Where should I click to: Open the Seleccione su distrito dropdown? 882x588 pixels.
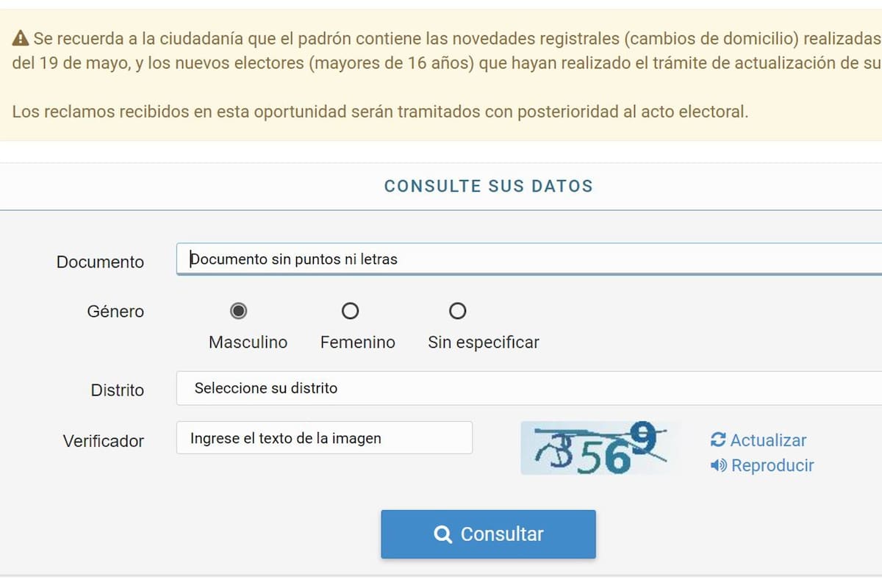point(514,388)
